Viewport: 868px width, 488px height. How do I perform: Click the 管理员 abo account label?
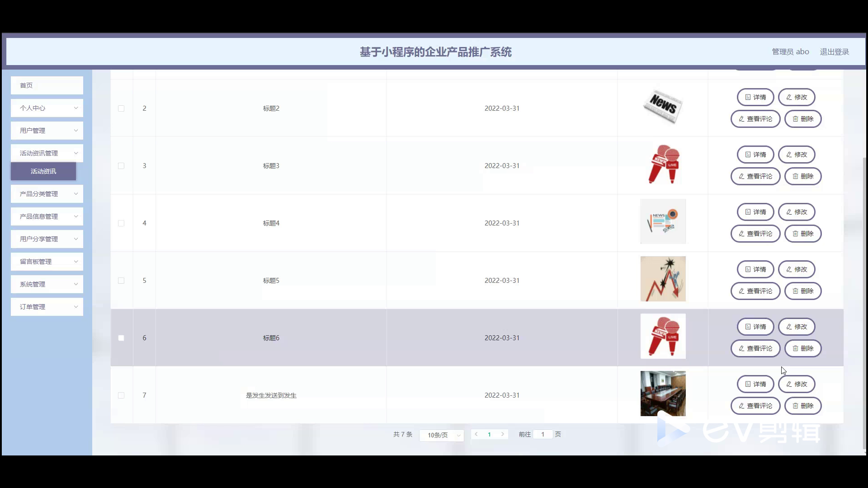click(790, 52)
